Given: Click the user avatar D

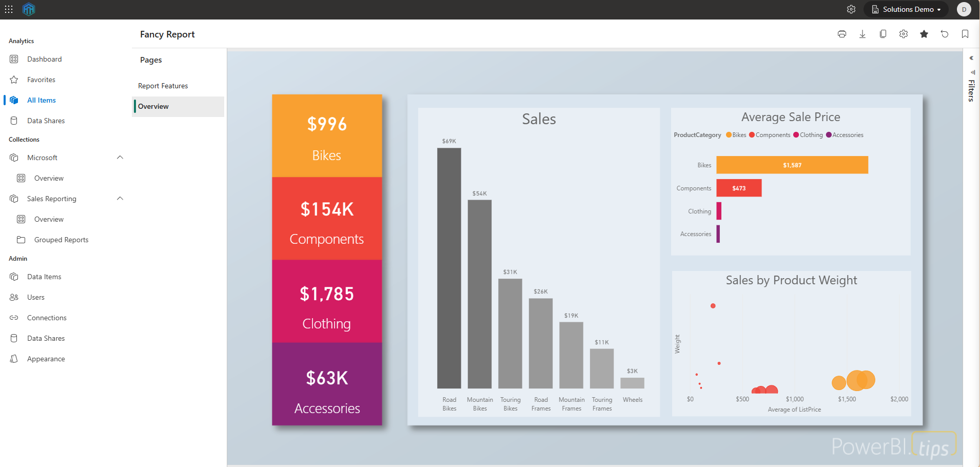Looking at the screenshot, I should point(964,9).
